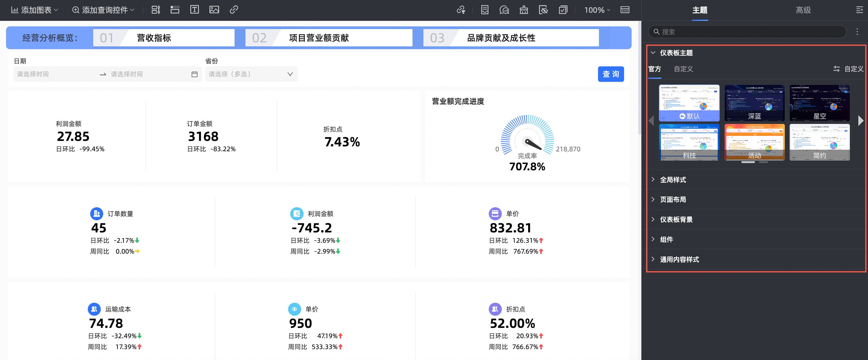Image resolution: width=868 pixels, height=360 pixels.
Task: Click the three-dot menu beside search box
Action: pos(857,32)
